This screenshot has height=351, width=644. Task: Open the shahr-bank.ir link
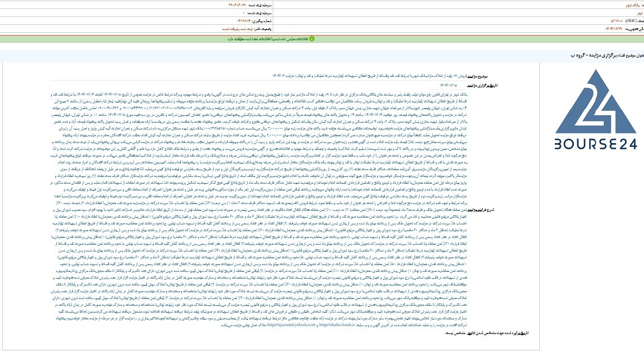coord(337,325)
